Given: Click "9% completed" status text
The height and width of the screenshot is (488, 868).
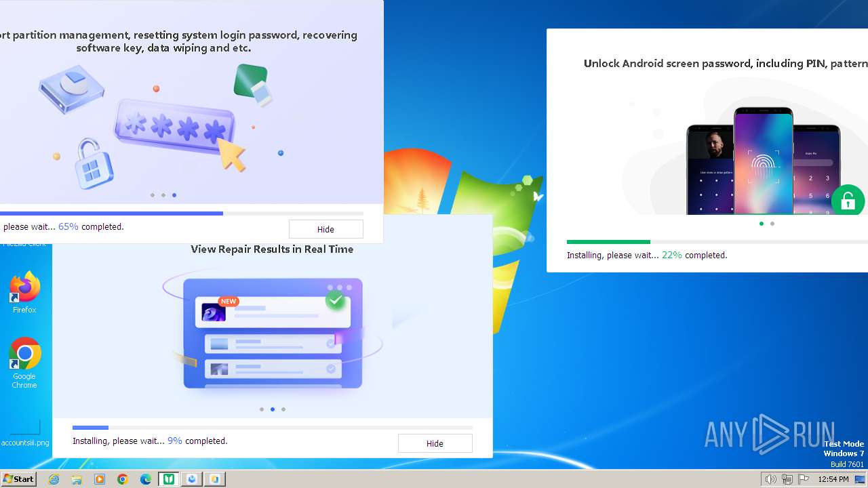Looking at the screenshot, I should pos(197,441).
